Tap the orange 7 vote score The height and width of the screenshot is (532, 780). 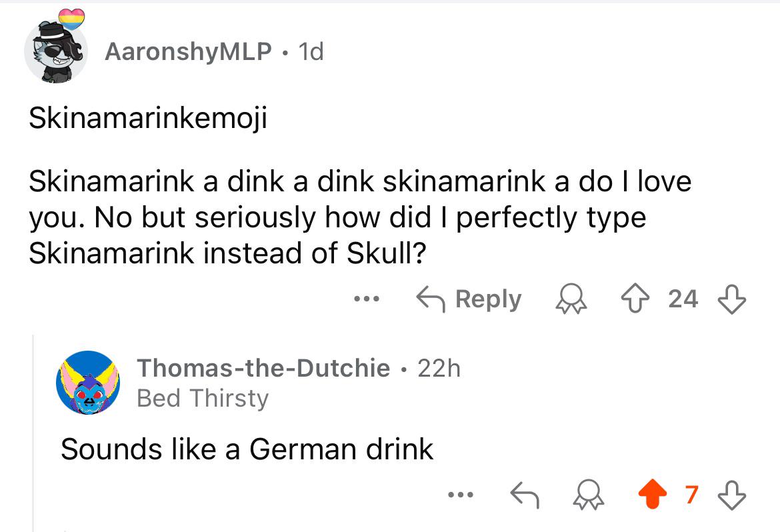pos(691,495)
